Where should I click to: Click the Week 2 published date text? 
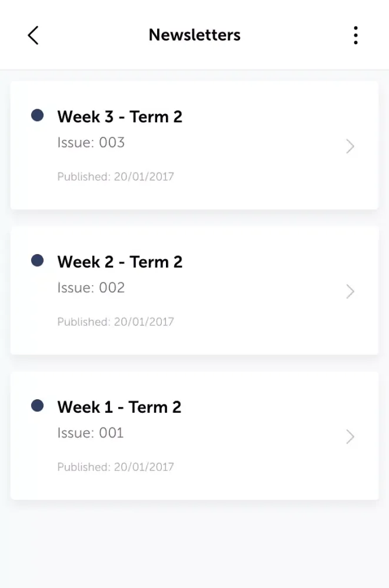pyautogui.click(x=115, y=322)
